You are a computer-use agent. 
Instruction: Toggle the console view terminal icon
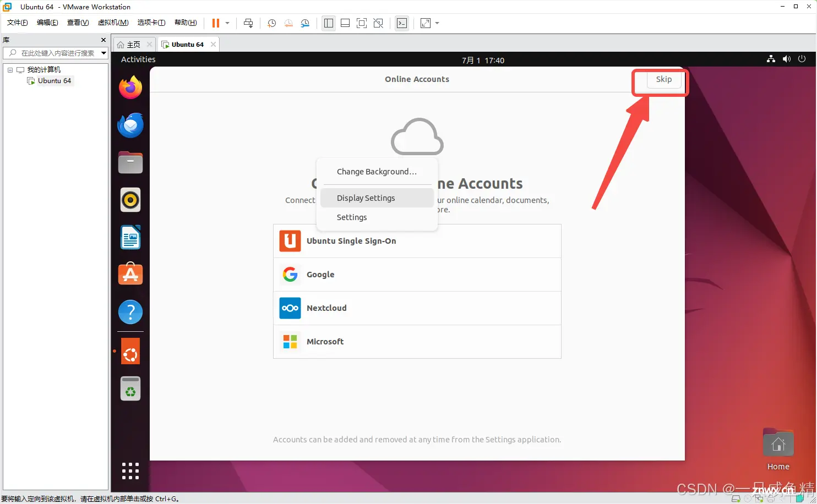[x=402, y=23]
